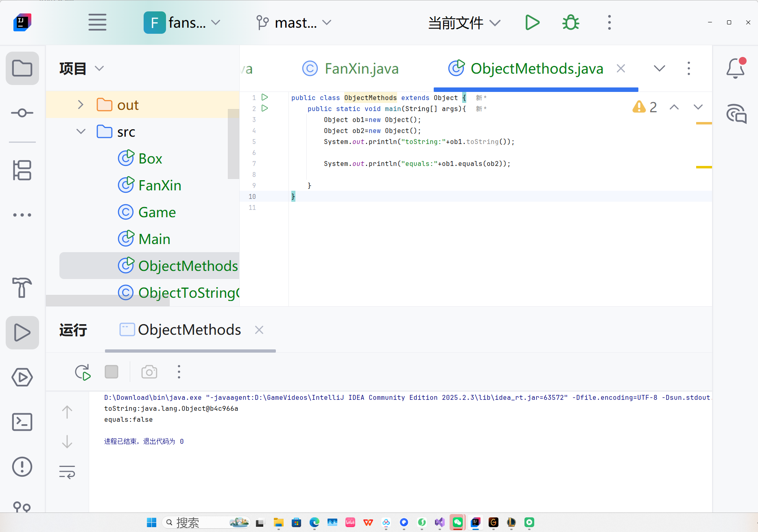The image size is (758, 532).
Task: Debug the current file with bug icon
Action: pyautogui.click(x=571, y=22)
